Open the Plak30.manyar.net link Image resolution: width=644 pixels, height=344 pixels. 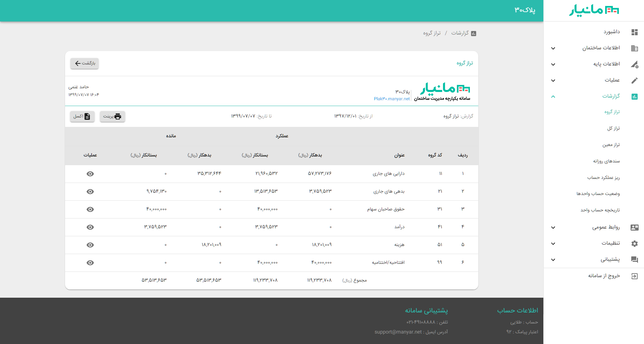point(392,99)
